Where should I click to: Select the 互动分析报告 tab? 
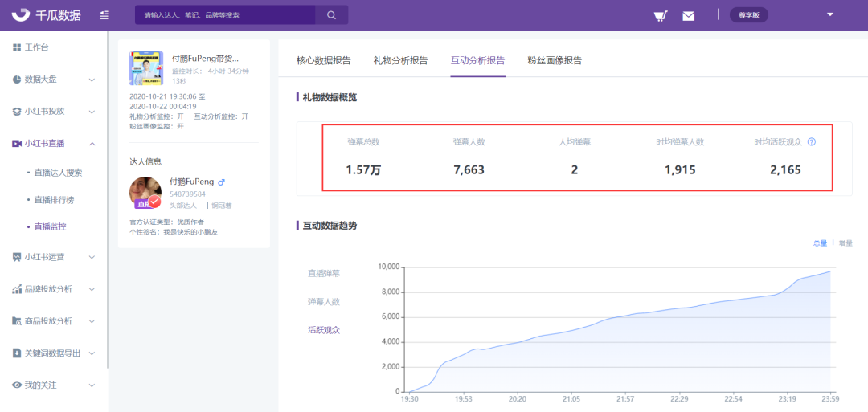[x=477, y=61]
